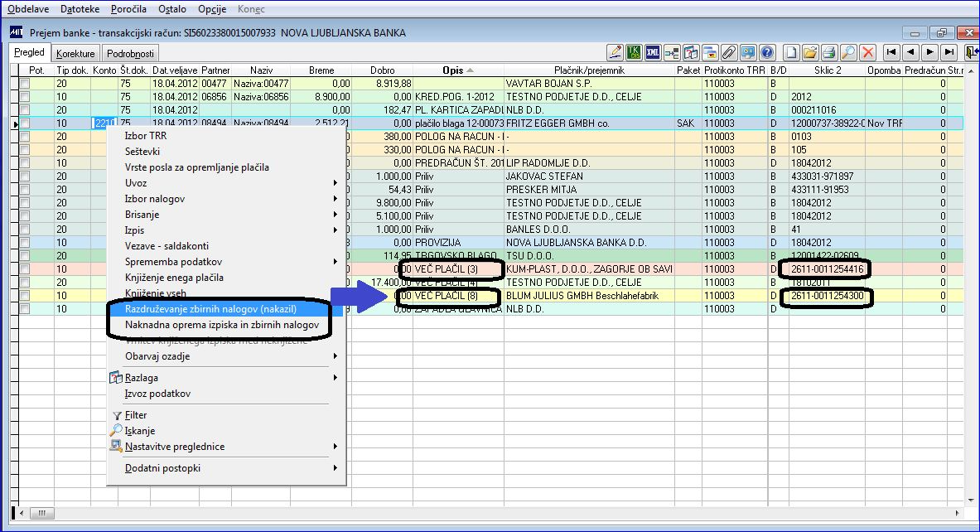Toggle the checkbox on the last row (NLB D.D.)
The width and height of the screenshot is (980, 532).
pyautogui.click(x=26, y=309)
